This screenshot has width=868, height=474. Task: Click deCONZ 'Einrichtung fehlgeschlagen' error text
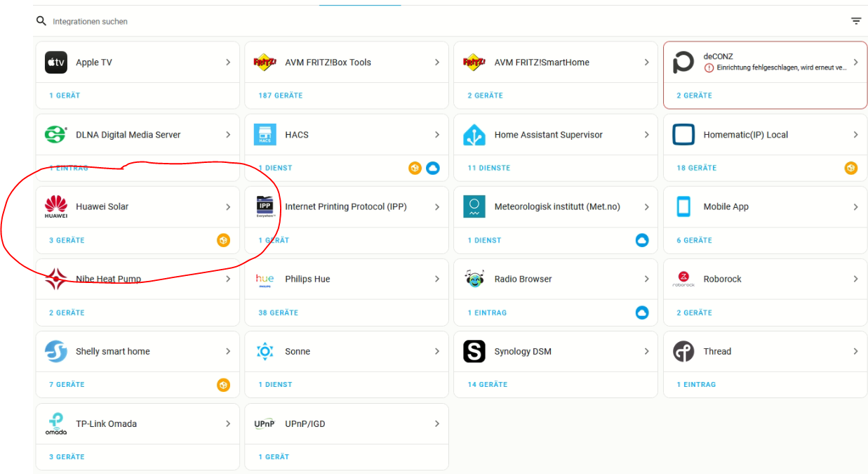click(781, 68)
